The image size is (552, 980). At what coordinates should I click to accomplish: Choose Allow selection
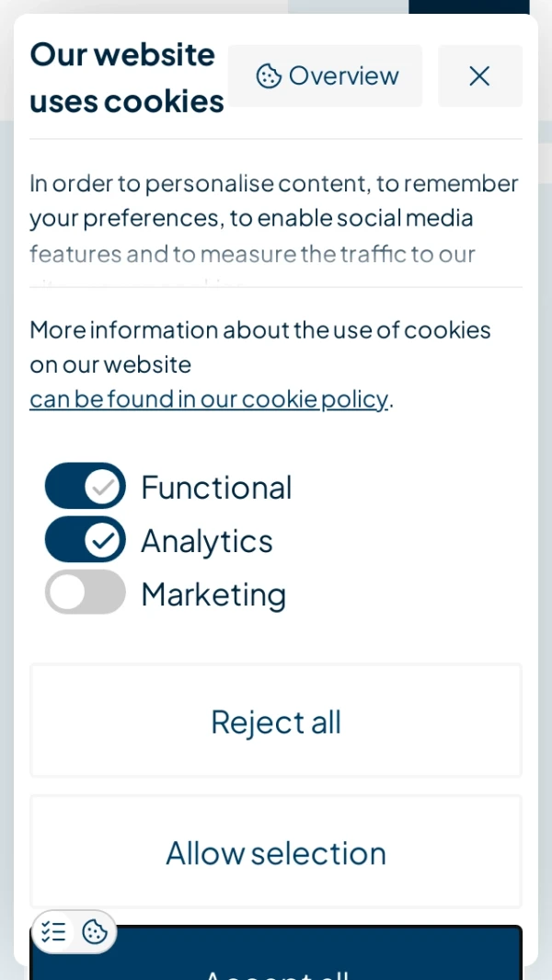(x=276, y=852)
